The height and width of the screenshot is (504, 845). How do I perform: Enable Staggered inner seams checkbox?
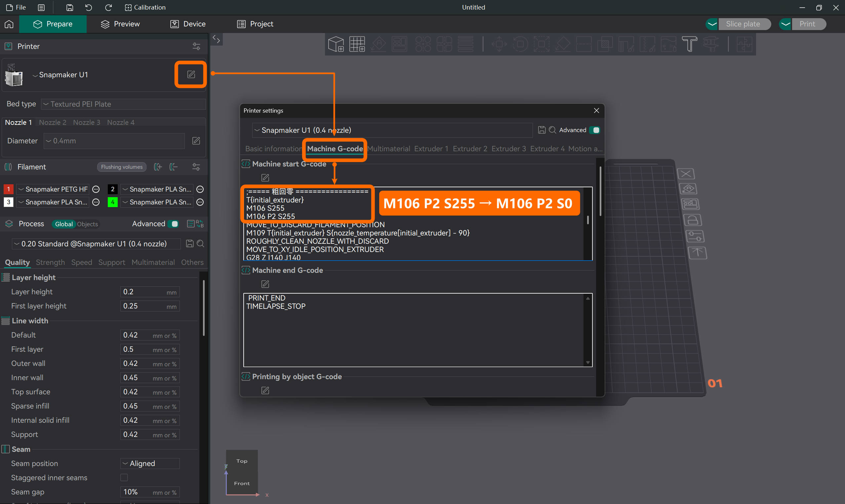pos(124,478)
